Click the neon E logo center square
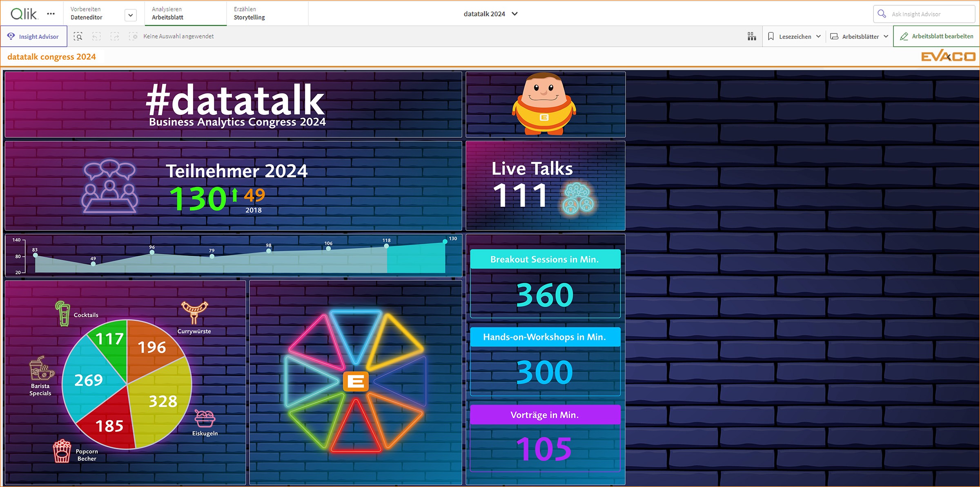This screenshot has width=980, height=487. [356, 382]
